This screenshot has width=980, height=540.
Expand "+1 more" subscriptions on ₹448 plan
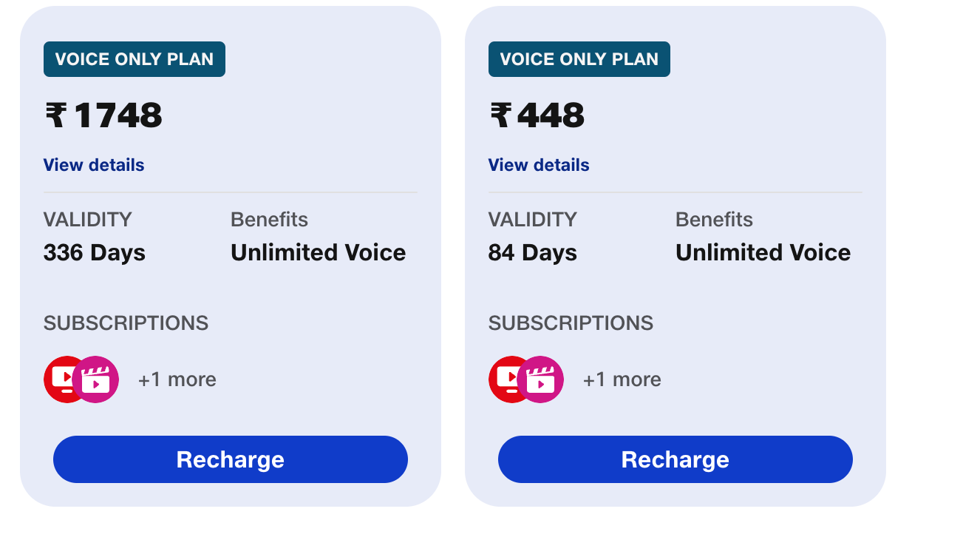622,379
